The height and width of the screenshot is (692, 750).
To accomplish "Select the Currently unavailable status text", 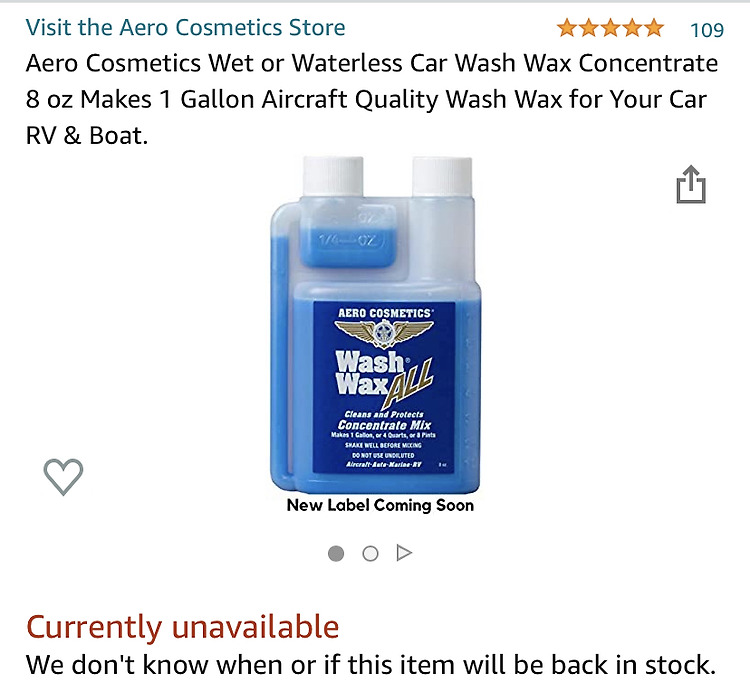I will click(x=183, y=627).
